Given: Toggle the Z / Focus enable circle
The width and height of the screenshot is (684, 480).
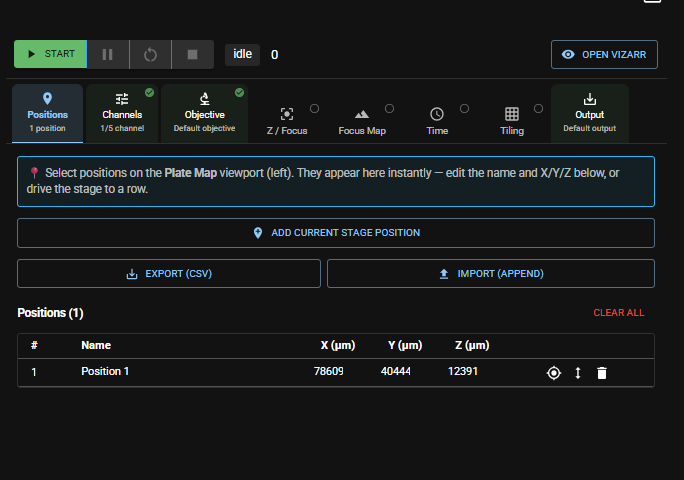Looking at the screenshot, I should (314, 109).
